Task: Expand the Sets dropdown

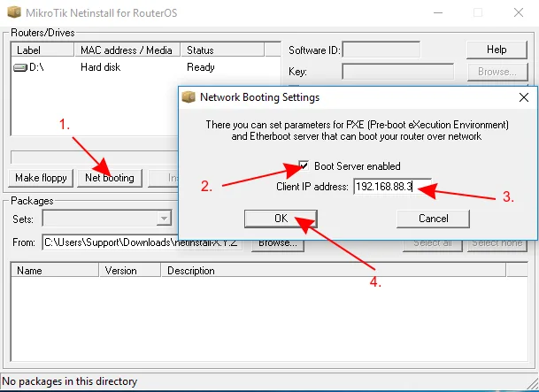Action: pyautogui.click(x=163, y=219)
